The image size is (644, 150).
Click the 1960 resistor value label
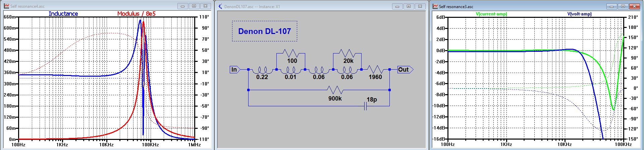point(375,77)
